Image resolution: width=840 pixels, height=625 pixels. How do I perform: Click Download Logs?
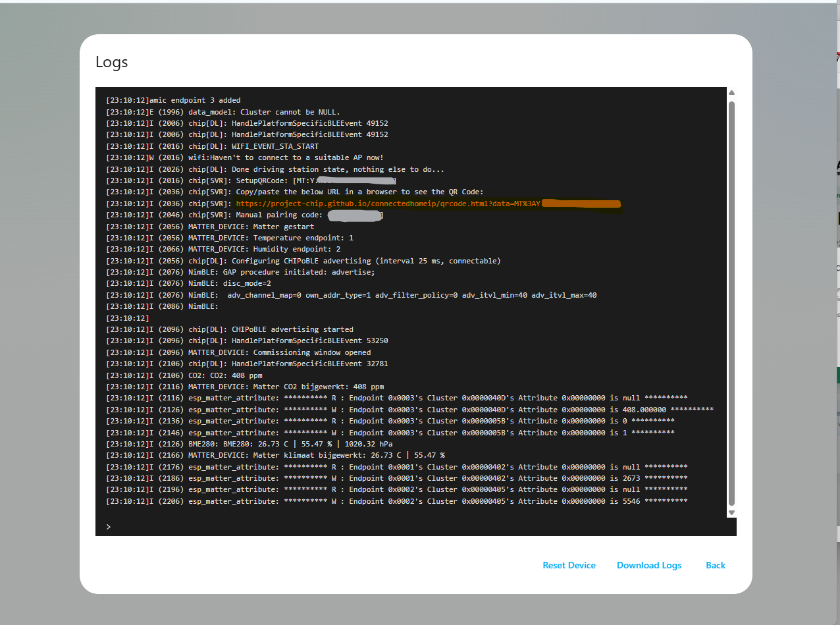(x=649, y=565)
